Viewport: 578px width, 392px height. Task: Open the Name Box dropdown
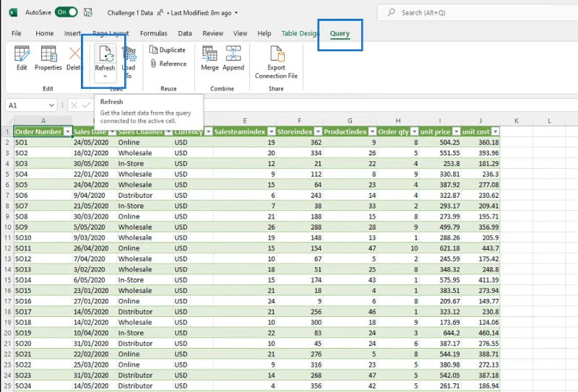(51, 105)
